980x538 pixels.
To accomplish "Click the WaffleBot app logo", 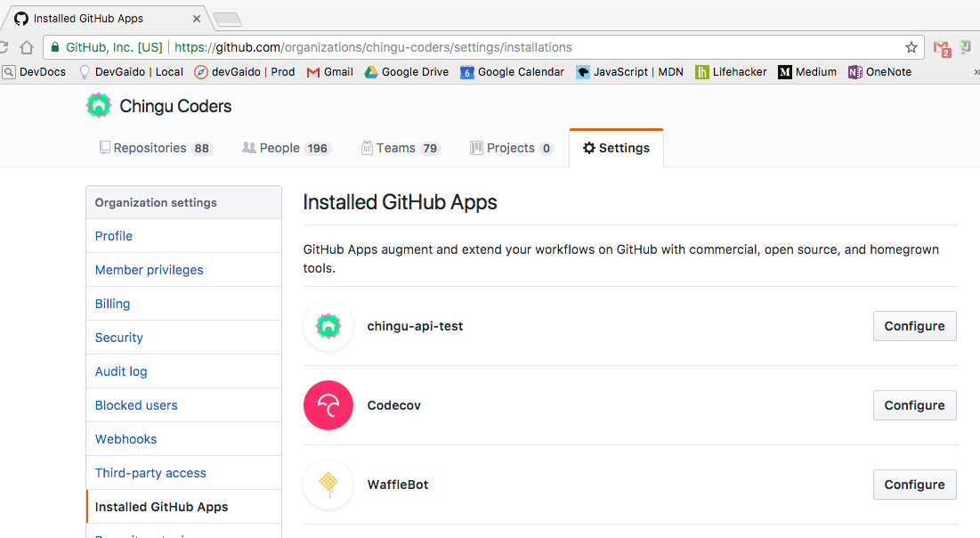I will click(x=328, y=485).
